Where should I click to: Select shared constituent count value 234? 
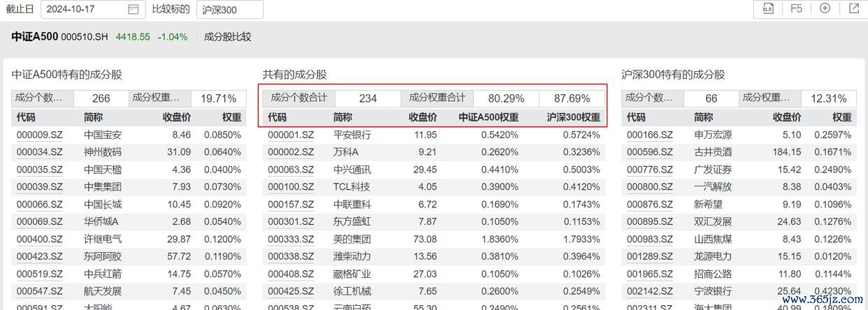(368, 98)
